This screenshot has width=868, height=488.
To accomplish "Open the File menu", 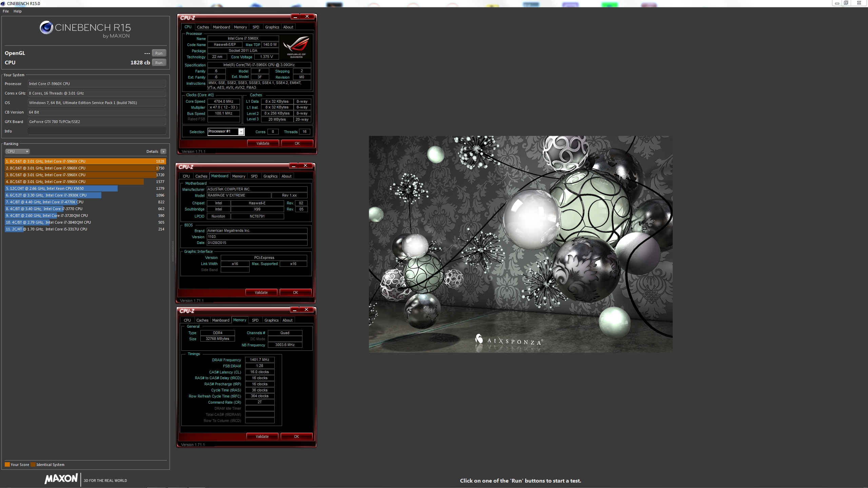I will tap(6, 11).
